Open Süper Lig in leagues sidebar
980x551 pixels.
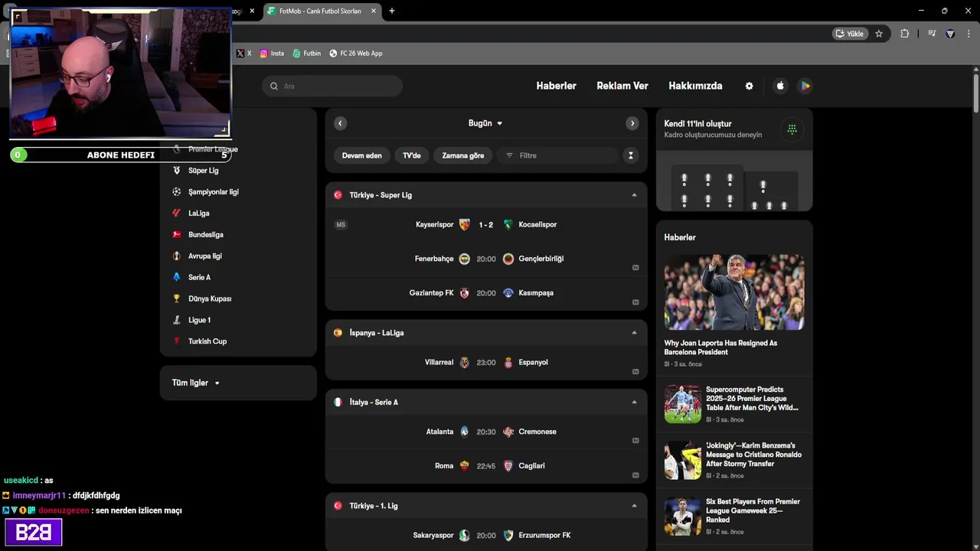[203, 171]
